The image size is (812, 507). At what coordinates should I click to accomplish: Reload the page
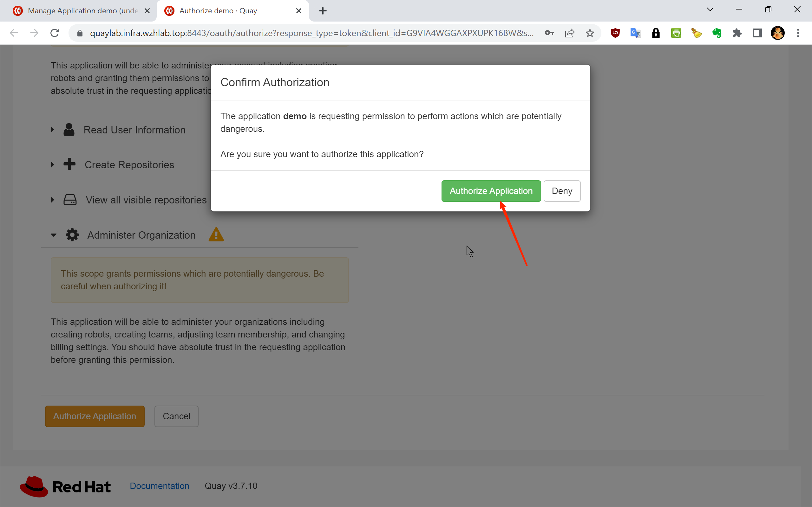55,33
